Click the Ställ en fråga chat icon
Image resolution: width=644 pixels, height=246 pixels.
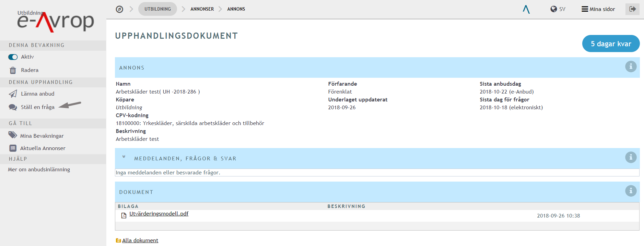[13, 107]
